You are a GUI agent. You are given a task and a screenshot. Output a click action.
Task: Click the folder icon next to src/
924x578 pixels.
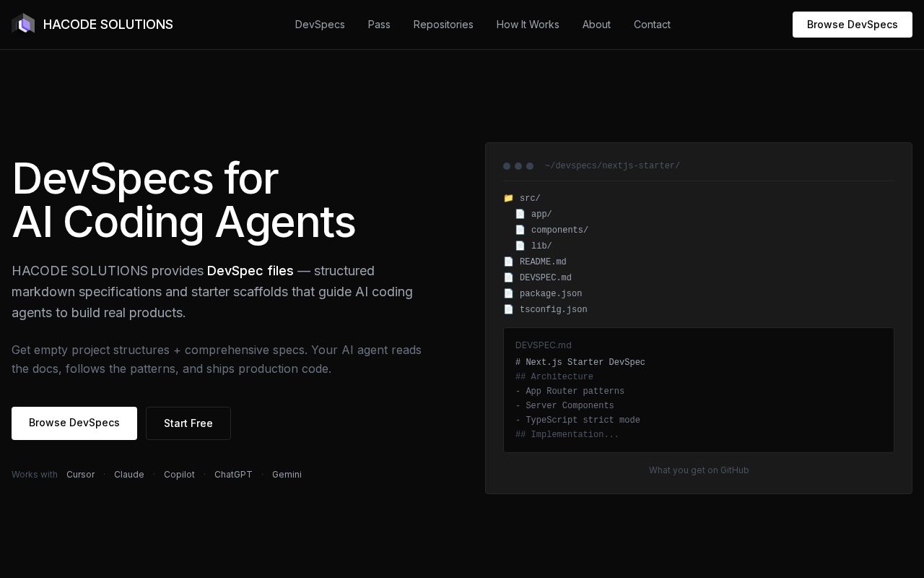tap(508, 199)
